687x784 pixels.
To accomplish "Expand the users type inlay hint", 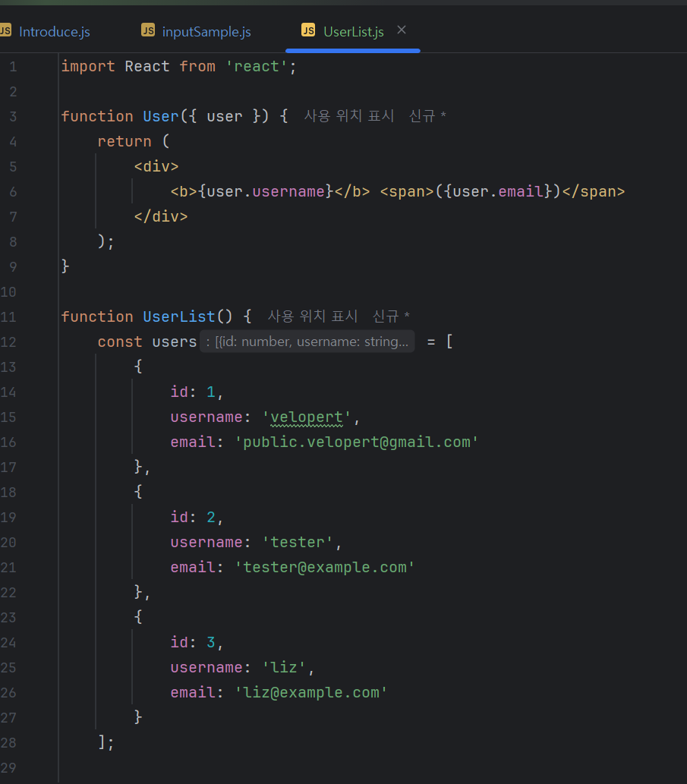I will 307,342.
